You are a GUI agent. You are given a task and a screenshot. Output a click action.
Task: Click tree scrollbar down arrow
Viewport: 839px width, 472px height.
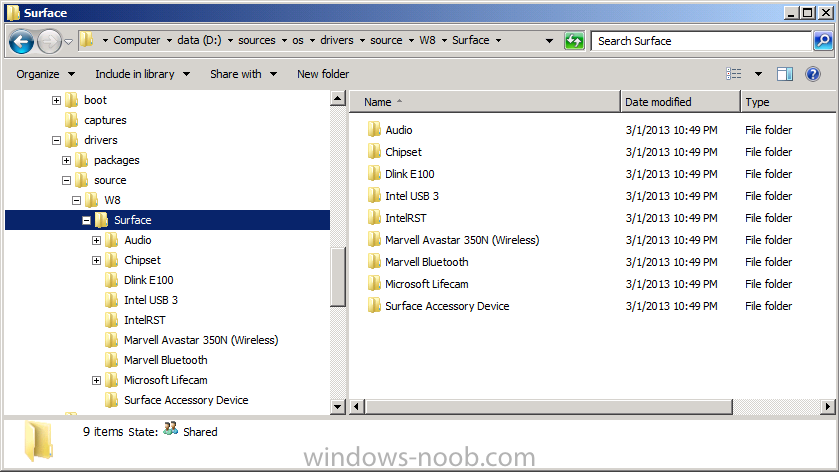pos(338,407)
